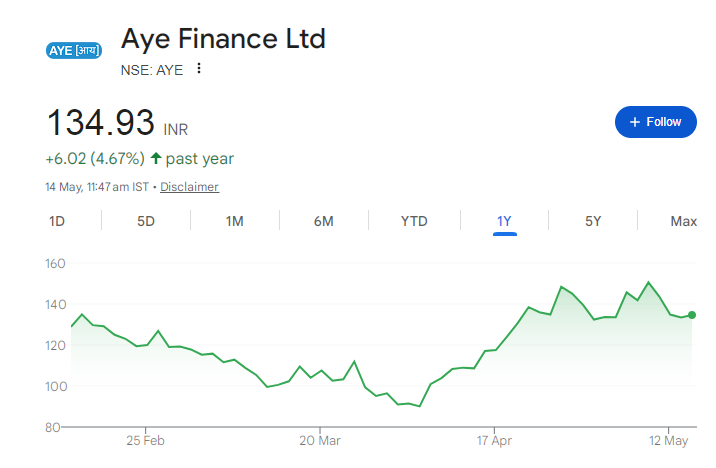Click the 20 Mar axis label
716x468 pixels.
click(320, 441)
